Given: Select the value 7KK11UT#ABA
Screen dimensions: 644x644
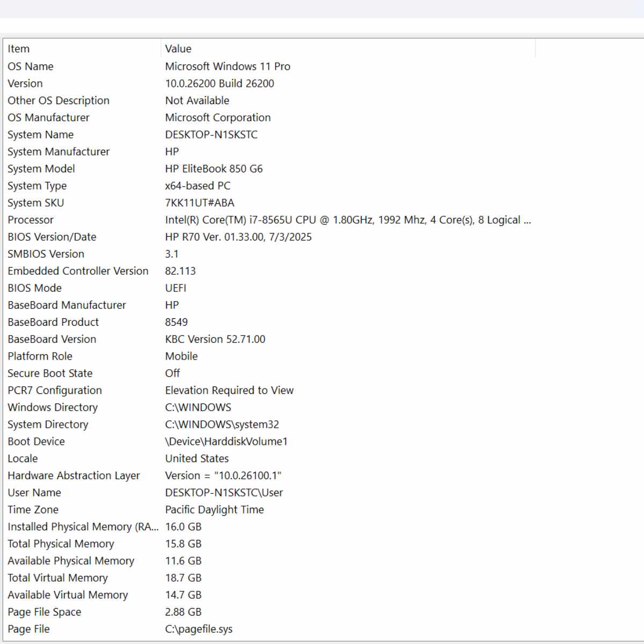Looking at the screenshot, I should coord(200,203).
